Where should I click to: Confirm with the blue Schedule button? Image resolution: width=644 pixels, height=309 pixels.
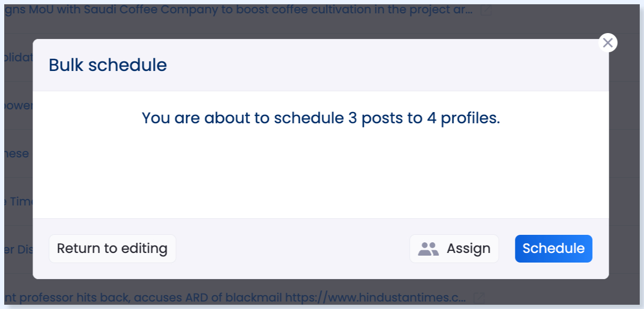pos(553,249)
